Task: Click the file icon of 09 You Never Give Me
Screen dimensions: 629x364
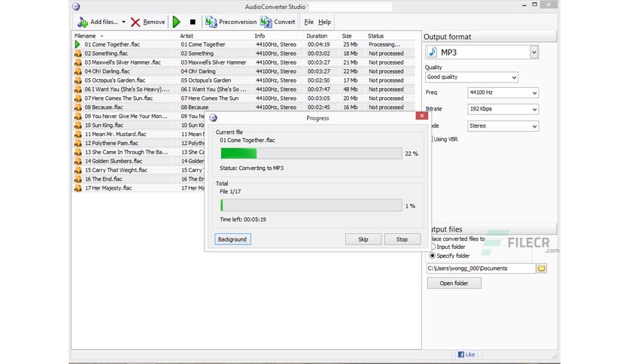Action: 77,117
